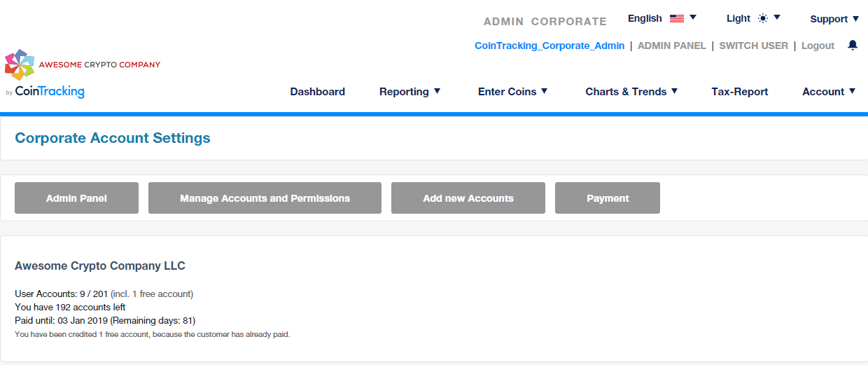Click the ADMIN PANEL header link

pos(672,46)
